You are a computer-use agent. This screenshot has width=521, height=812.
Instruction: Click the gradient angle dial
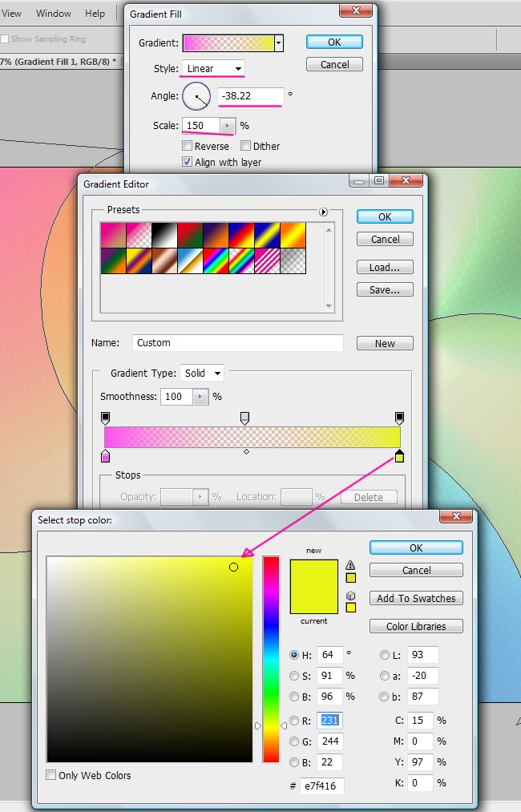[196, 98]
